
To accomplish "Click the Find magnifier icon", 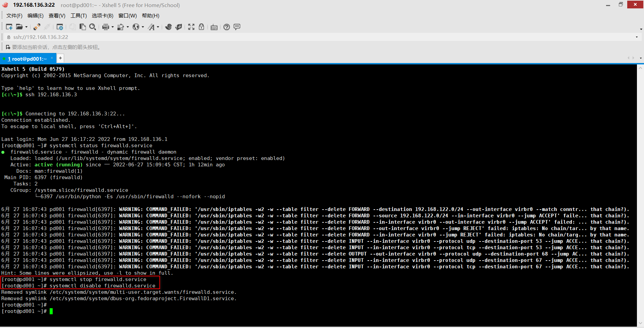I will point(93,27).
